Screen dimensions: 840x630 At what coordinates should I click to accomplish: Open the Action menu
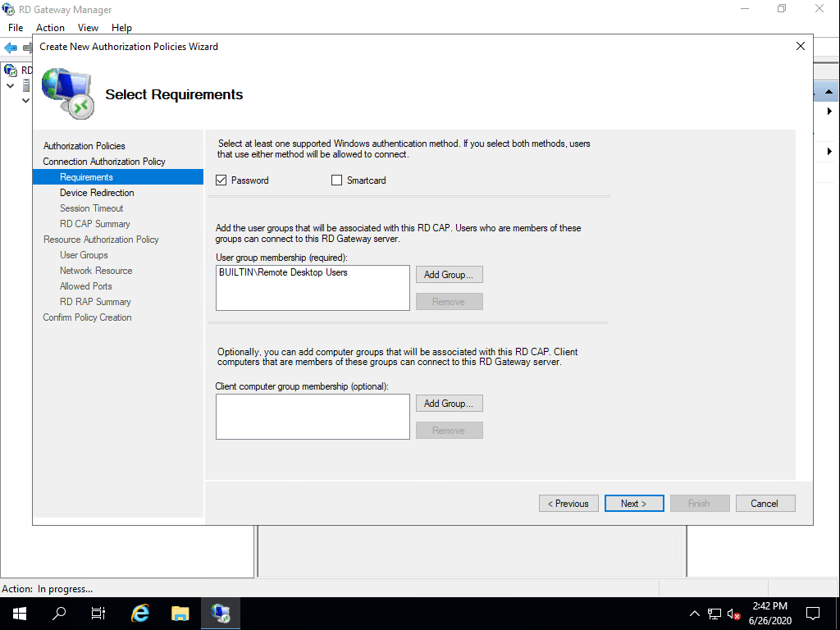click(x=50, y=27)
